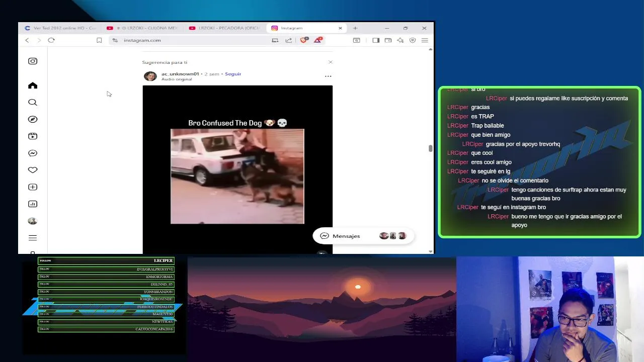Click the LRCIPER follower entry
This screenshot has height=362, width=644.
coord(106,260)
